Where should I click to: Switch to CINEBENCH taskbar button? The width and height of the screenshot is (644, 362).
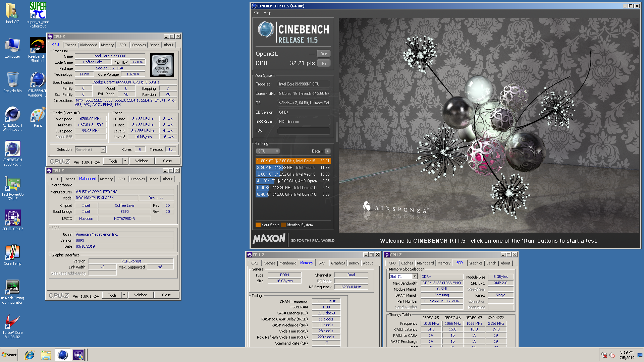pyautogui.click(x=62, y=355)
